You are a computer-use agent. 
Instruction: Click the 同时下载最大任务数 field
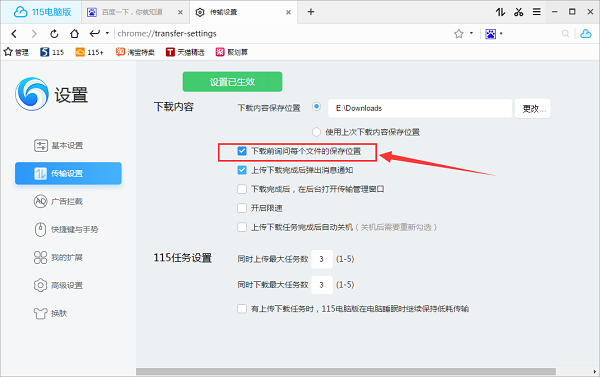(322, 285)
